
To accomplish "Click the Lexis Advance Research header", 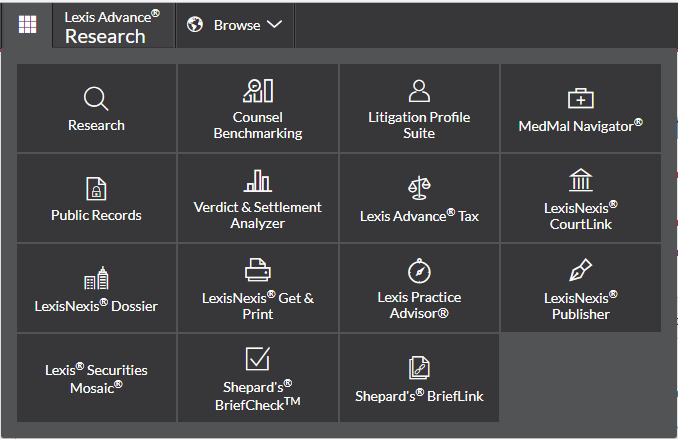I will pos(112,27).
